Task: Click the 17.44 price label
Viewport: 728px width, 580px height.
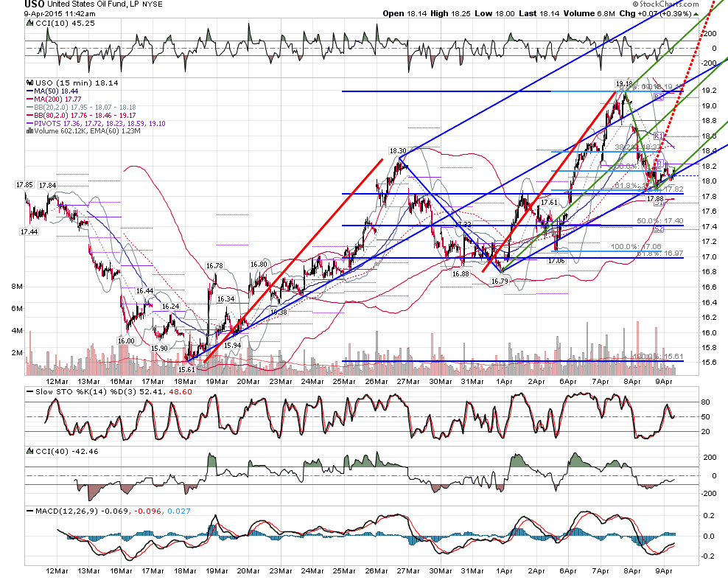Action: click(x=29, y=231)
